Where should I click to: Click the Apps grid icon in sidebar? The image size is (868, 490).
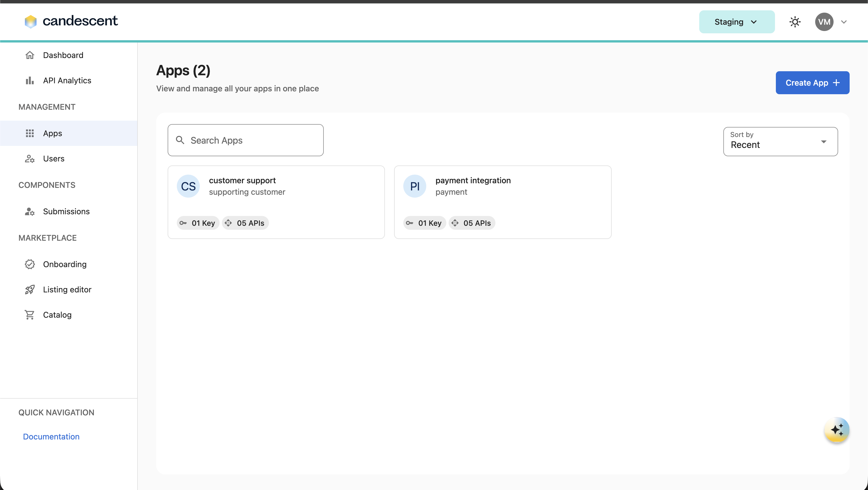30,133
